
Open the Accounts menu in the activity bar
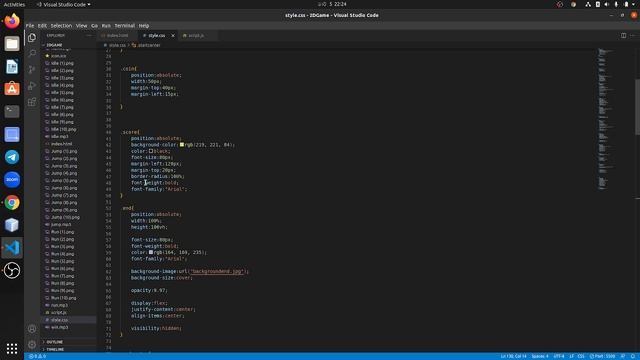point(32,329)
